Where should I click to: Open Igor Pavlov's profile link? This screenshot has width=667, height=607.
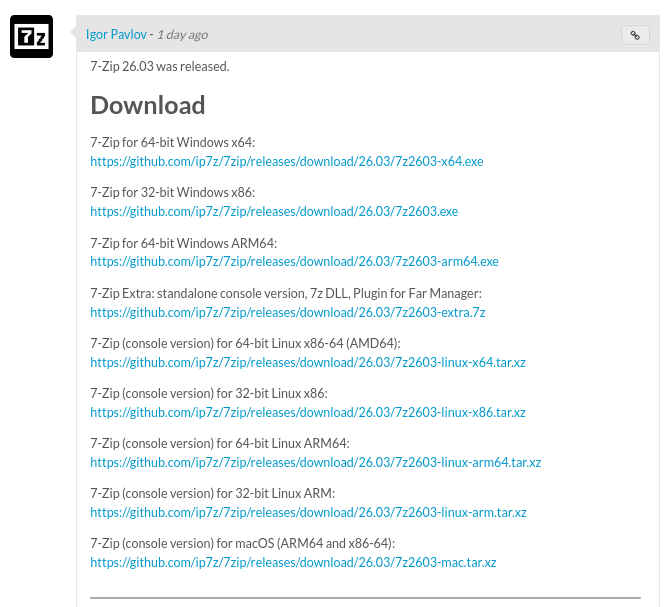[116, 34]
